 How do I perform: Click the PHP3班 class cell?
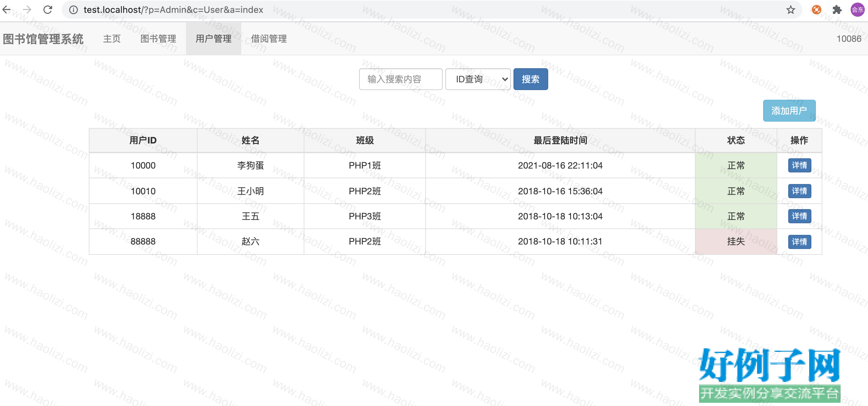tap(365, 216)
